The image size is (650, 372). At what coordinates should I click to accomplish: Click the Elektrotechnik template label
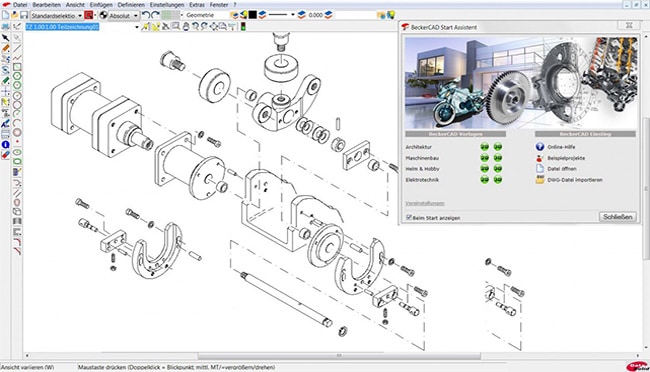tap(422, 180)
